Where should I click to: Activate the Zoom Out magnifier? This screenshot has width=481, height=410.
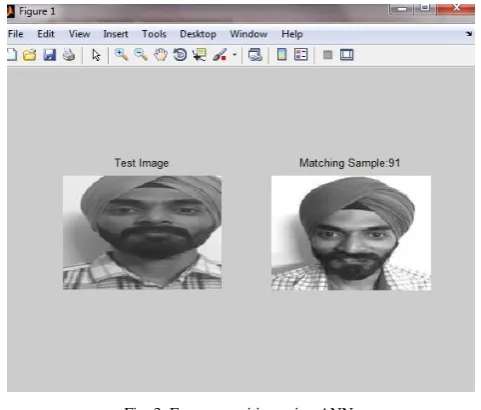click(x=141, y=54)
